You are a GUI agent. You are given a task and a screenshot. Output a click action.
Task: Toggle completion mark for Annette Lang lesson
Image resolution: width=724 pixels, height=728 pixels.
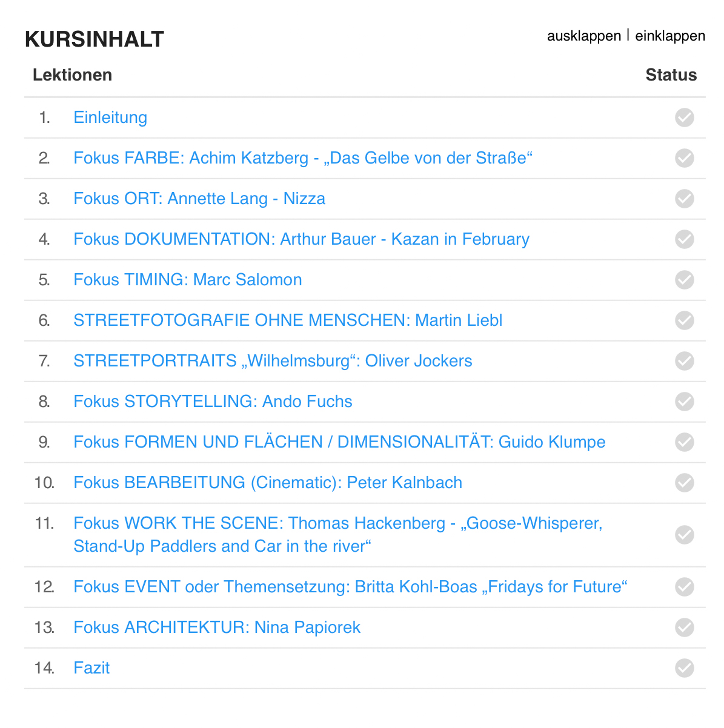684,199
